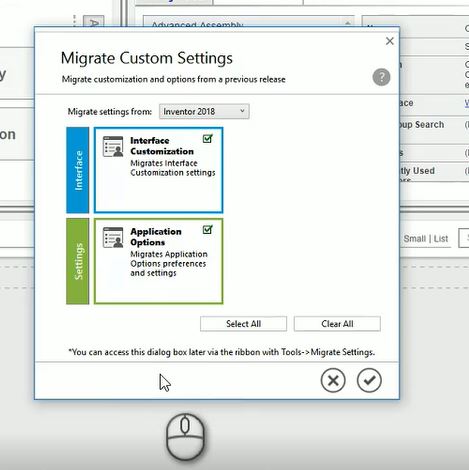Select the green Settings category tab

click(78, 261)
